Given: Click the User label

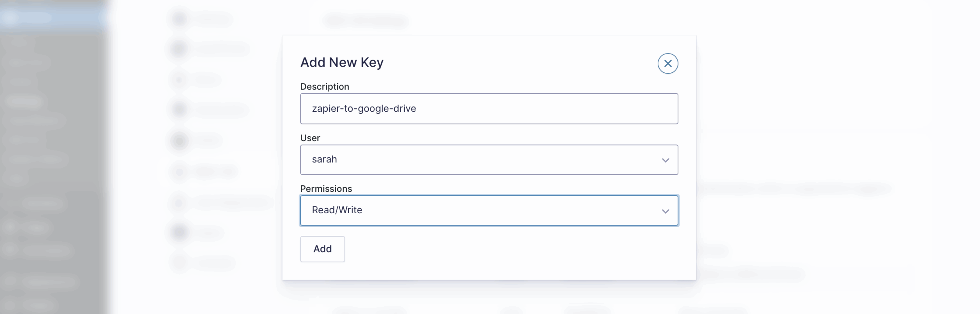Looking at the screenshot, I should (310, 138).
